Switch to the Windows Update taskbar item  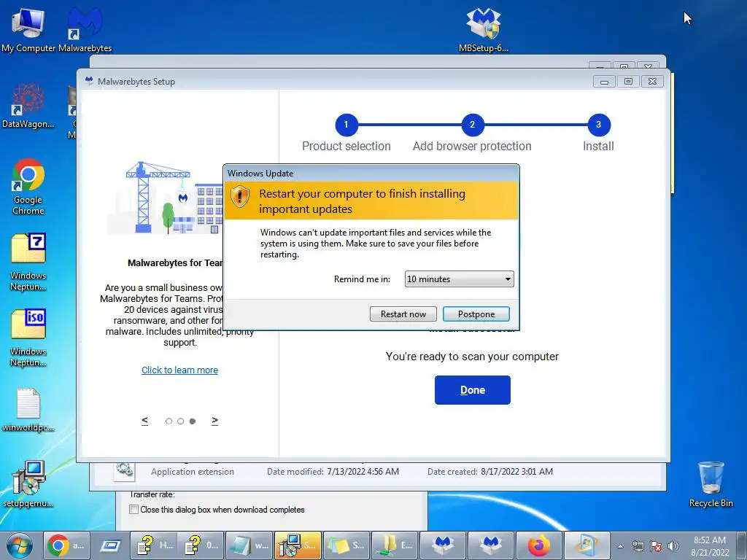[x=587, y=545]
